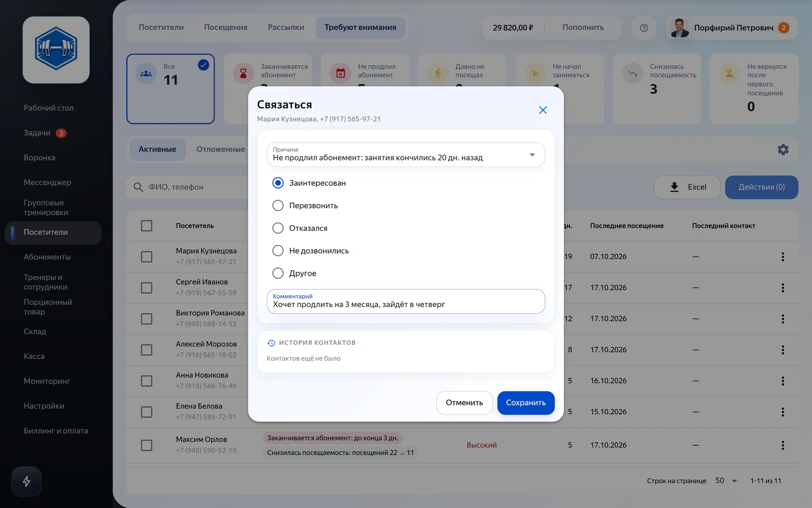Image resolution: width=812 pixels, height=508 pixels.
Task: Close the Связаться dialog with the X
Action: pos(543,110)
